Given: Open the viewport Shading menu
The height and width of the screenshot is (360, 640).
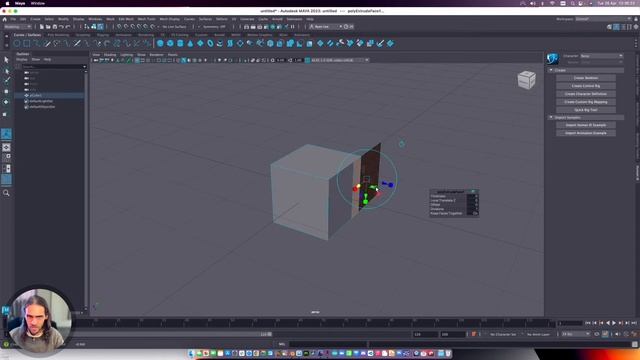Looking at the screenshot, I should coord(110,55).
